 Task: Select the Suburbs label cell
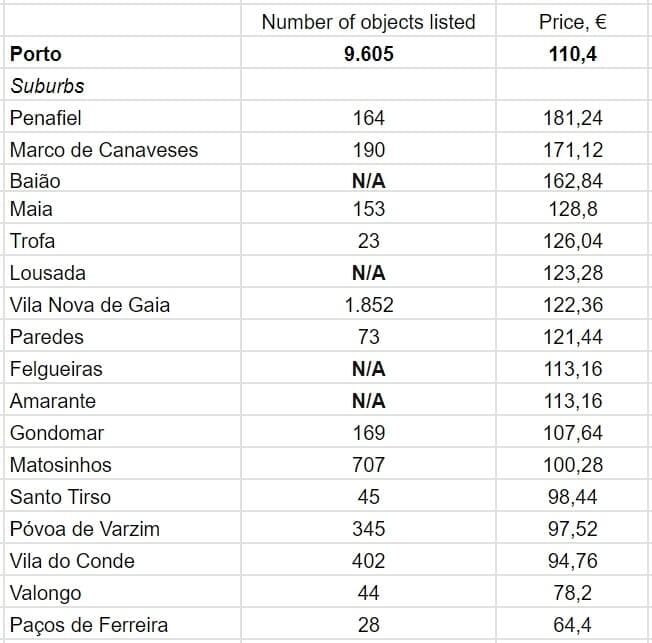pyautogui.click(x=47, y=86)
